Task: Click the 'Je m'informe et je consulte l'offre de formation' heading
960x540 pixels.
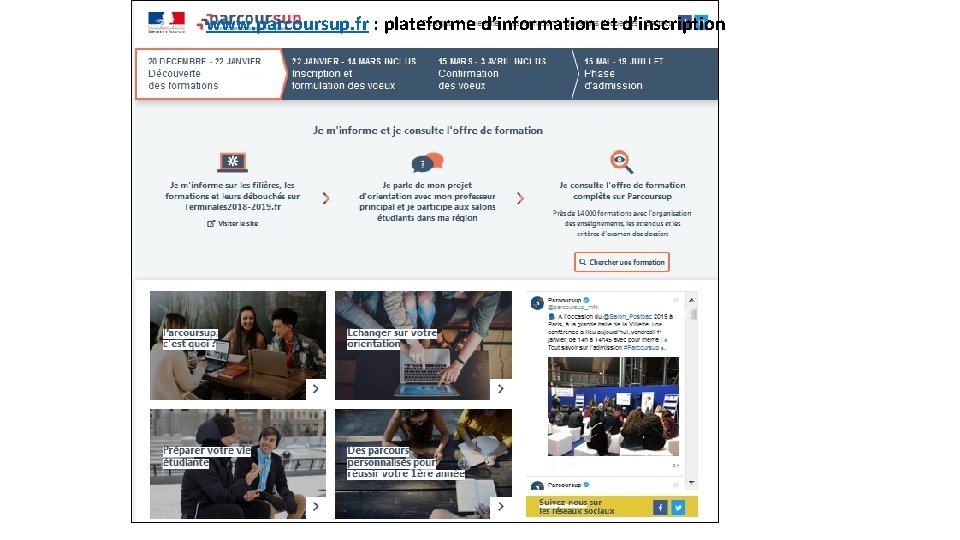Action: 427,130
